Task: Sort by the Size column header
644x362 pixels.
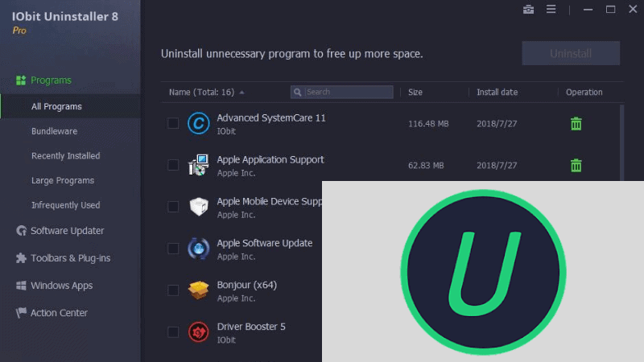Action: click(415, 92)
